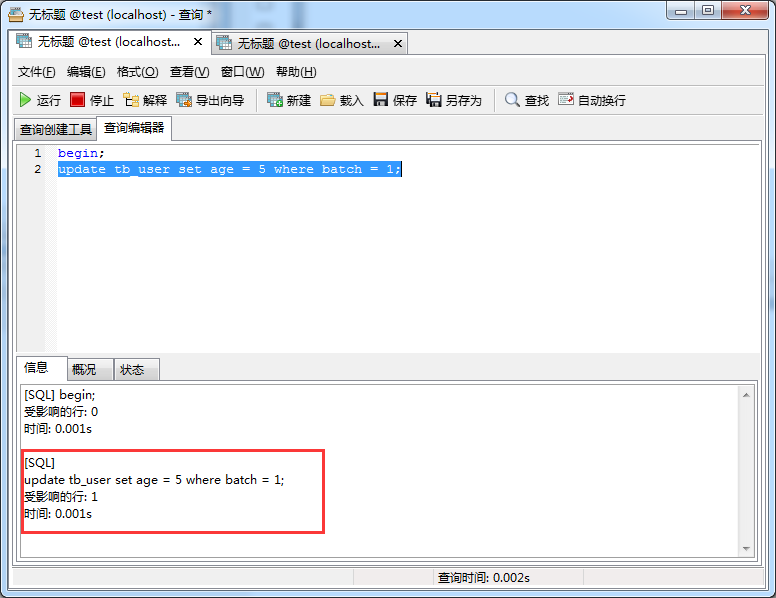Click the highlighted update statement on line 2
This screenshot has width=776, height=598.
(230, 169)
